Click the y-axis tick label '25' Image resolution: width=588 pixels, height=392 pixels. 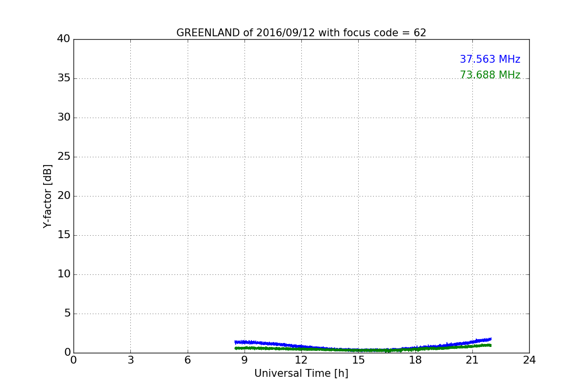click(64, 157)
